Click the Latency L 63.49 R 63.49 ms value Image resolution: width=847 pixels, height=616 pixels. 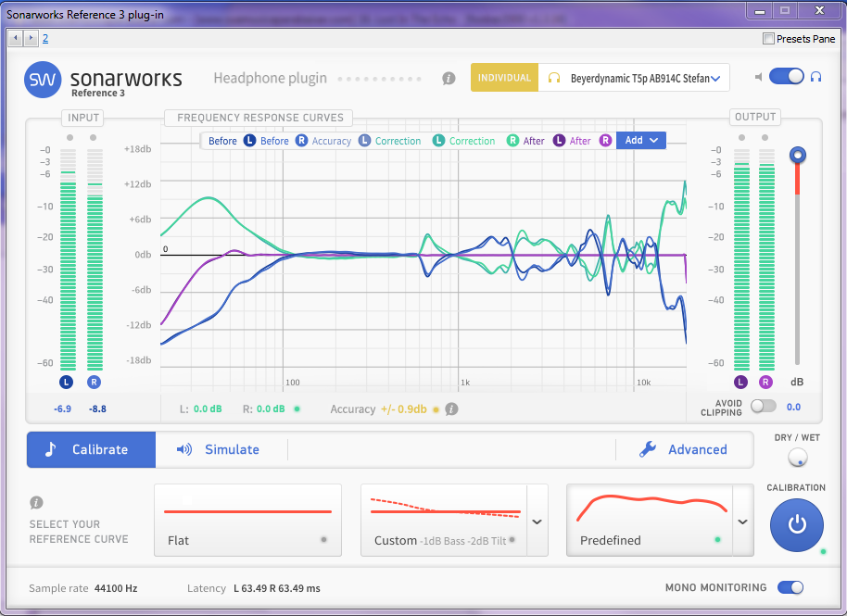[276, 588]
